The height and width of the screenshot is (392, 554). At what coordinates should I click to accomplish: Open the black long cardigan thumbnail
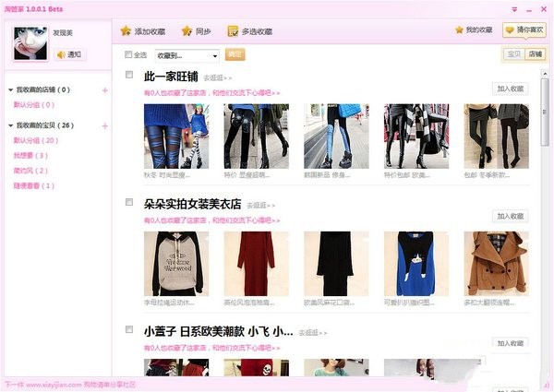[336, 264]
